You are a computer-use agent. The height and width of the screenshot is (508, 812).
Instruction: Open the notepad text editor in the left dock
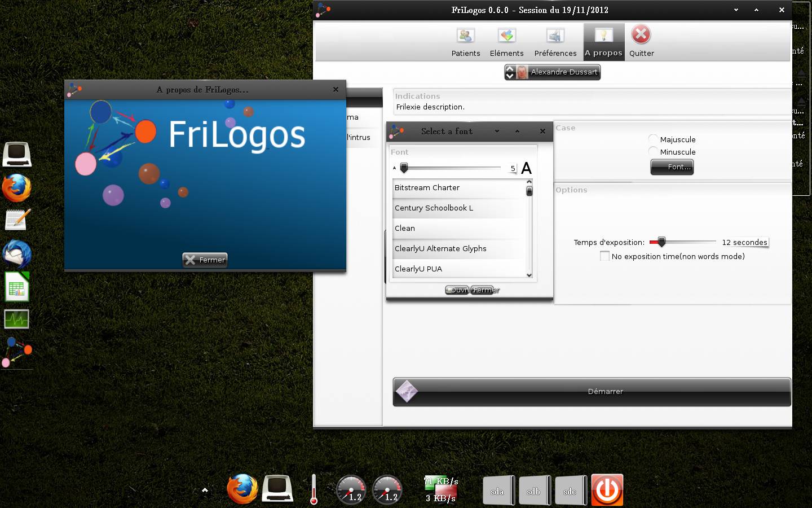17,220
